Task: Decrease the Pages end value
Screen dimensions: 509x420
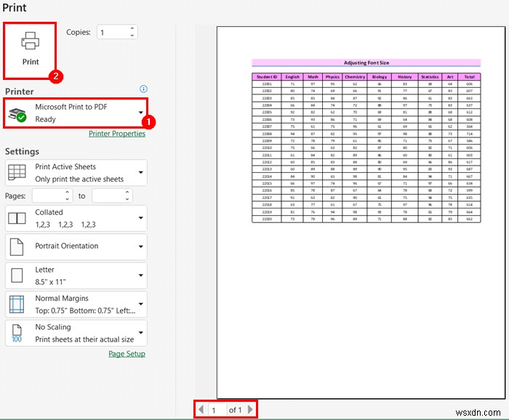Action: coord(127,199)
